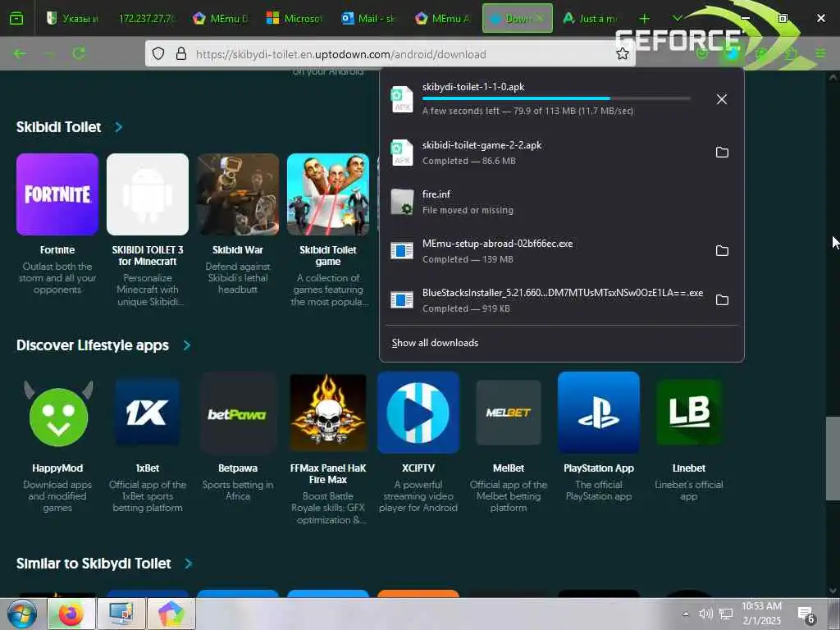Open the Firefox View icon
Image resolution: width=840 pixels, height=630 pixels.
point(16,18)
